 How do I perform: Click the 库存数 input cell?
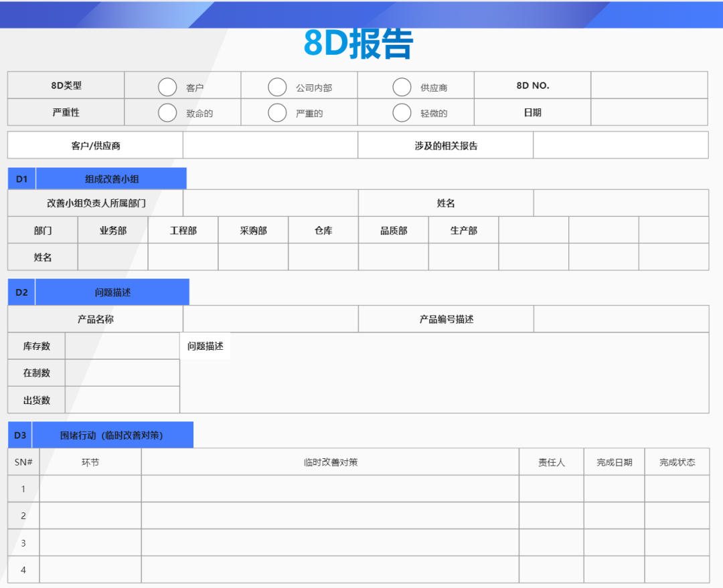point(122,346)
